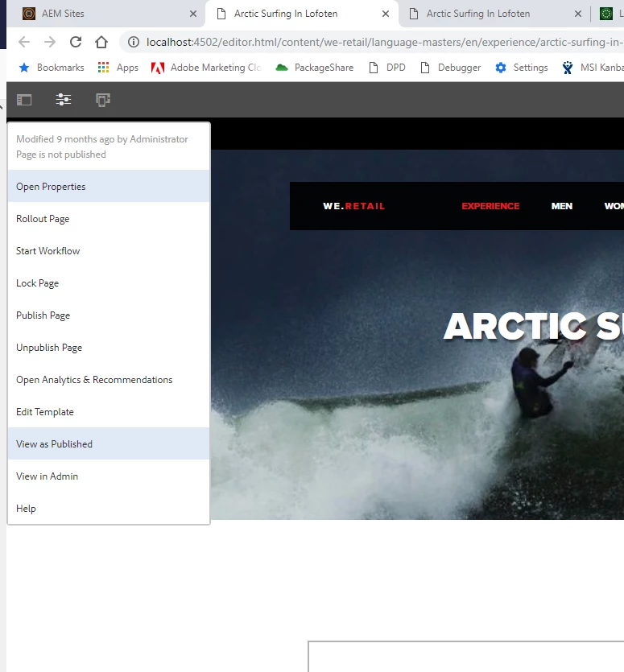This screenshot has height=672, width=624.
Task: Select Edit Template
Action: [109, 411]
